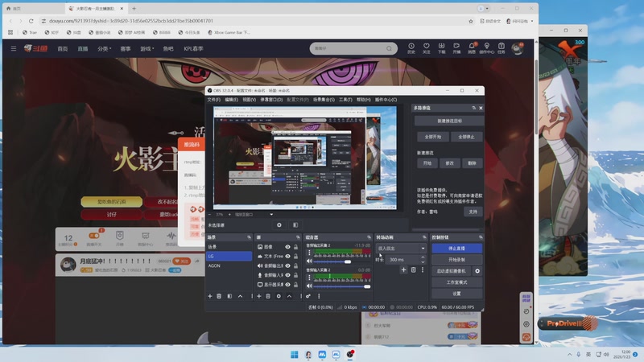This screenshot has height=362, width=644.
Task: Open 游戏 dropdown in Douyu navigation
Action: 147,48
